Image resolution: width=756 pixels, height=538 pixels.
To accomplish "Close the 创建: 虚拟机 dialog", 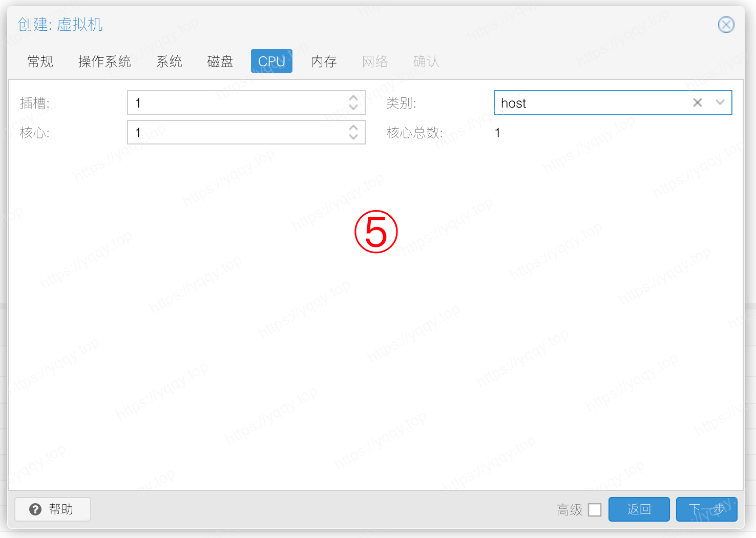I will 726,25.
